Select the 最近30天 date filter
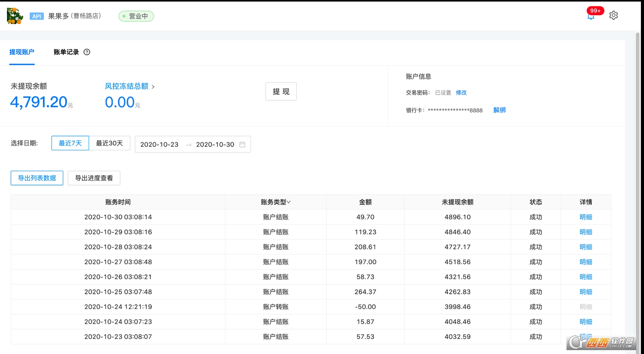644x354 pixels. [x=110, y=143]
